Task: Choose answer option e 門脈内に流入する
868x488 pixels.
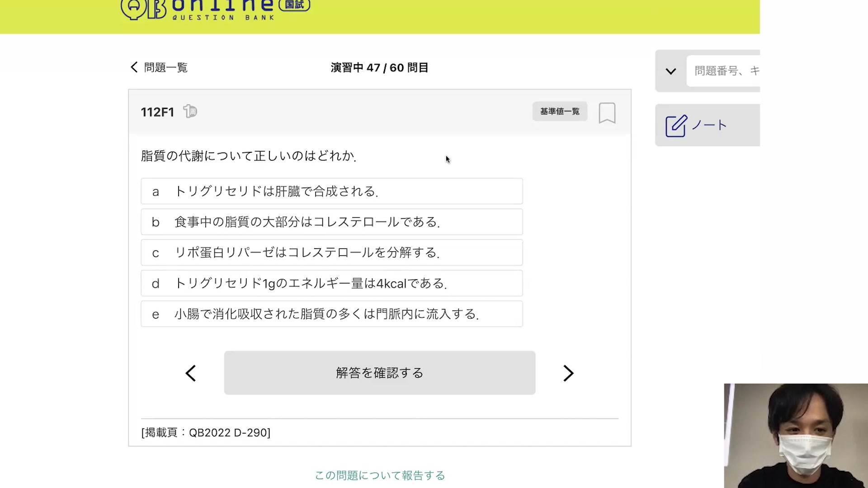Action: point(331,314)
